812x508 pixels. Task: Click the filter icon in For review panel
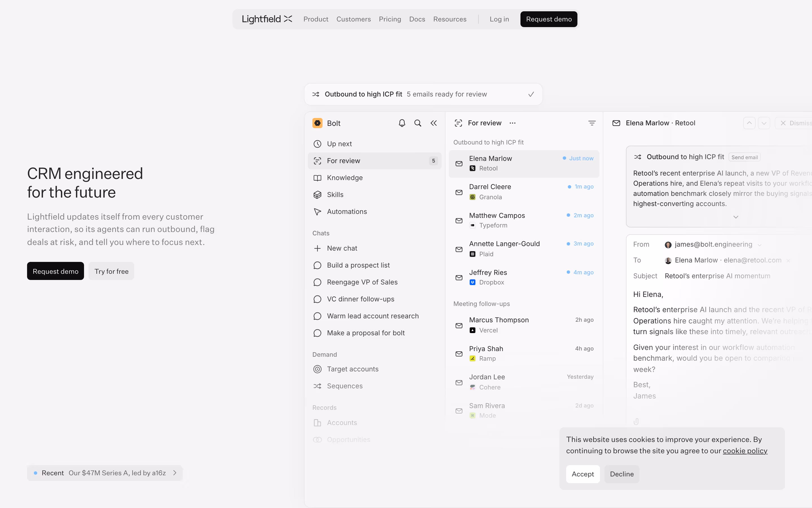592,123
